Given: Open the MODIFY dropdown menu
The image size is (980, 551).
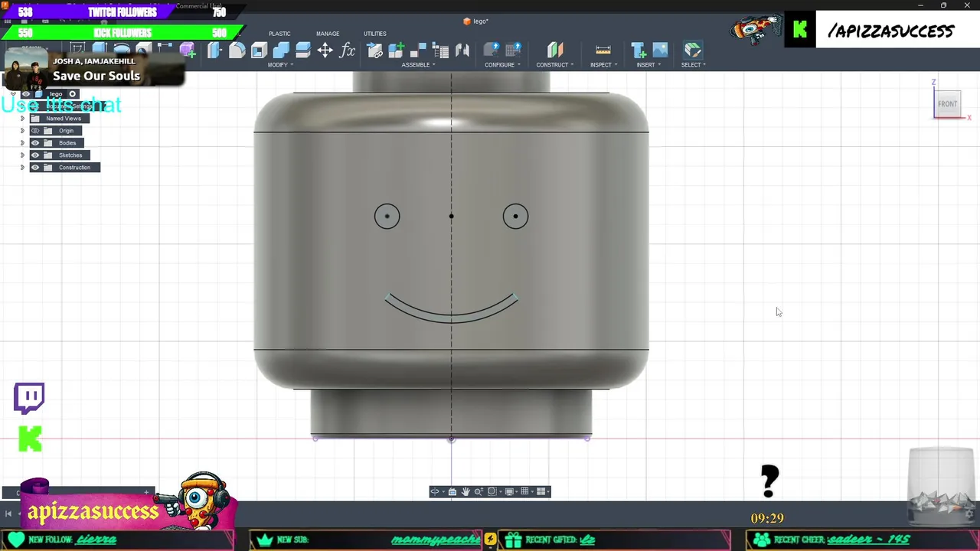Looking at the screenshot, I should (279, 65).
